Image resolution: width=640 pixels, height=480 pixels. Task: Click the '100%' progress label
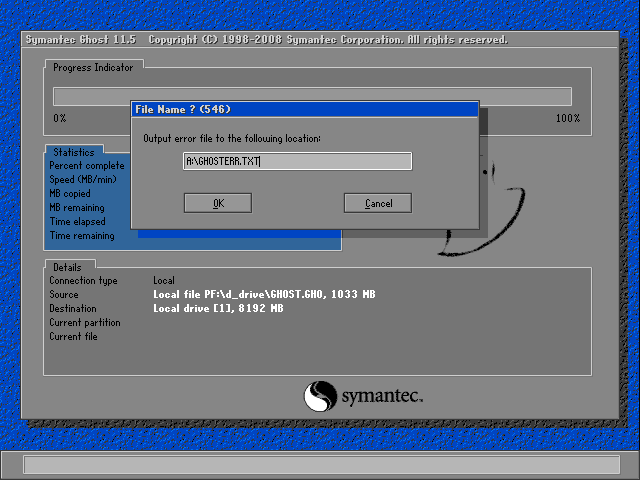tap(568, 118)
